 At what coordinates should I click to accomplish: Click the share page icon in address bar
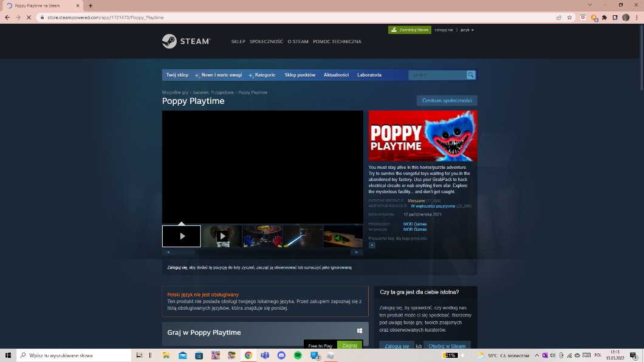558,18
